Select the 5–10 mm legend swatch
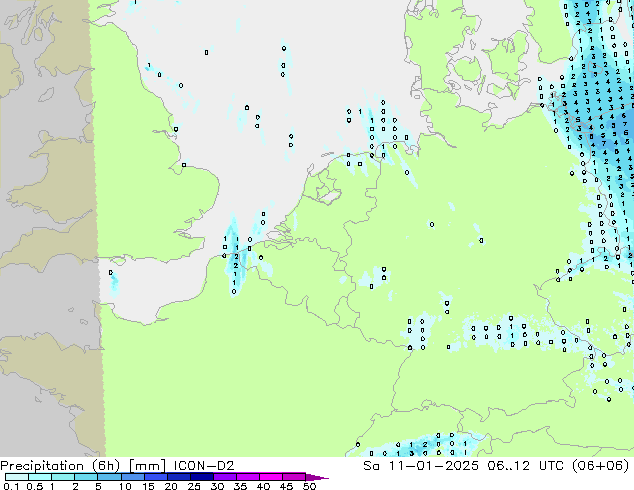Screen dimensions: 634x490 coord(109,477)
